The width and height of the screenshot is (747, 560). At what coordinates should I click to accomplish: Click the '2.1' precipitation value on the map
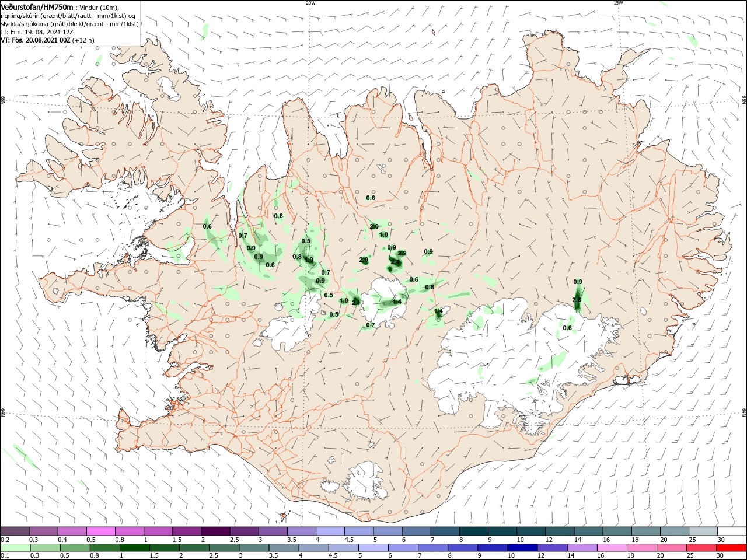click(356, 302)
